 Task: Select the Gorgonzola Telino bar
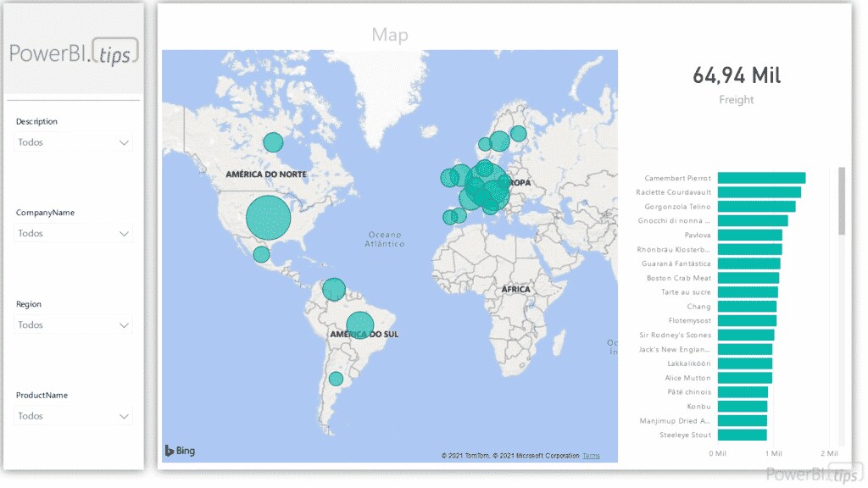tap(757, 207)
